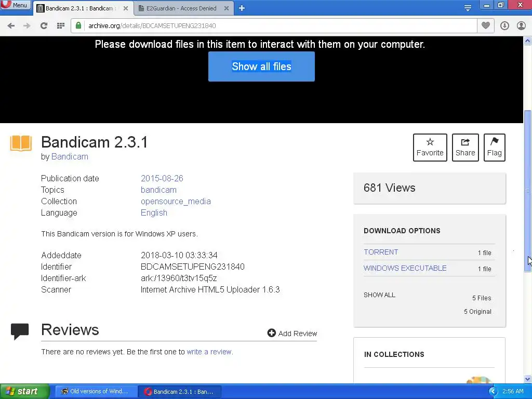
Task: Click the Share button
Action: [465, 148]
